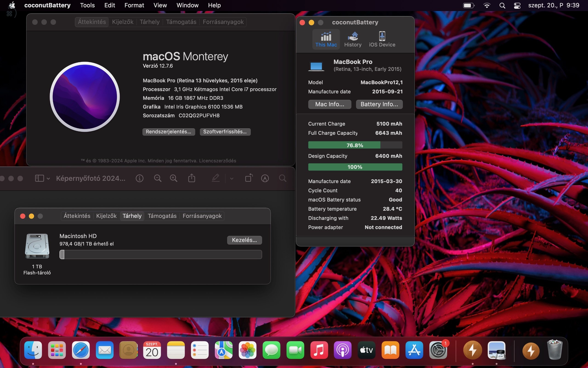Screen dimensions: 588x368
Task: Open the Edit menu
Action: 110,5
